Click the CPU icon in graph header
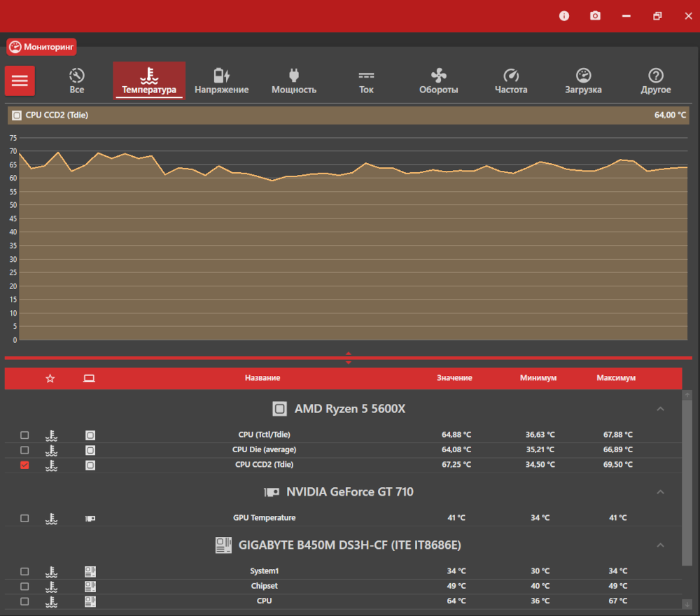Screen dimensions: 700x616 point(17,115)
